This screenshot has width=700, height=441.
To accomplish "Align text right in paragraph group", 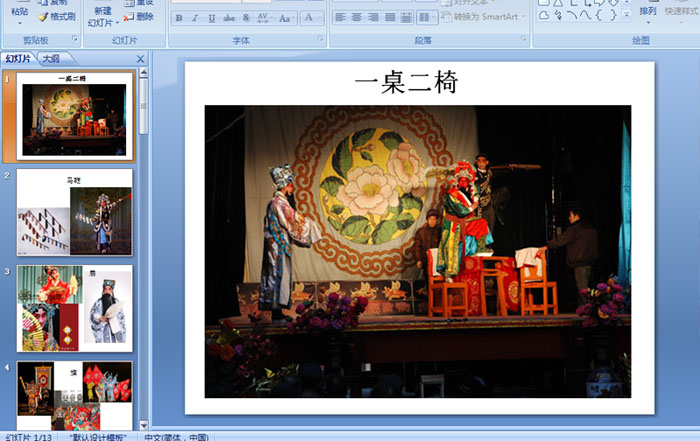I will tap(373, 17).
